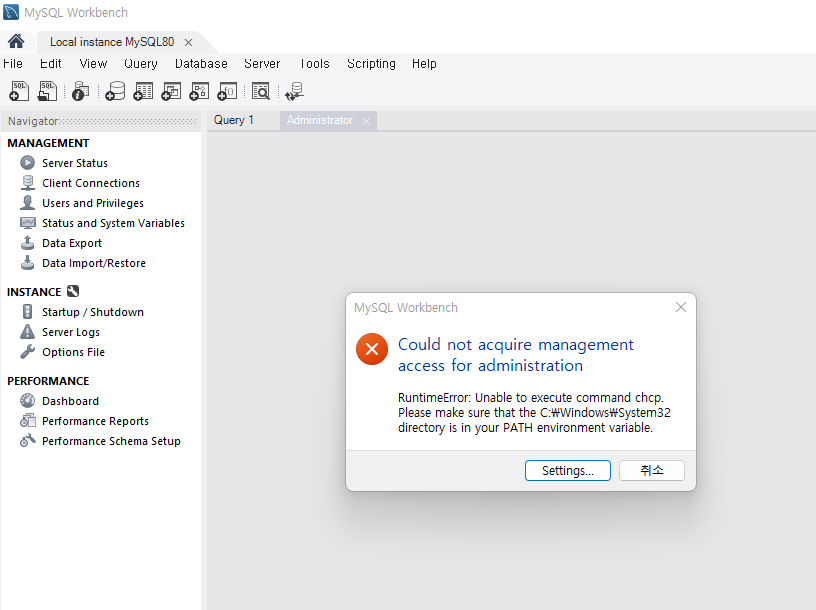Open Server Status in Navigator
The image size is (816, 610).
[75, 163]
